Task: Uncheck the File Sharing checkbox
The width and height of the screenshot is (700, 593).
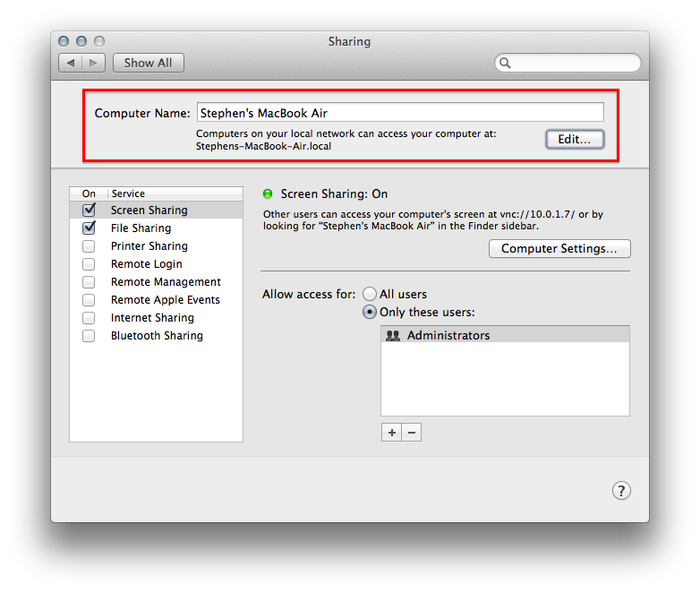Action: click(x=89, y=228)
